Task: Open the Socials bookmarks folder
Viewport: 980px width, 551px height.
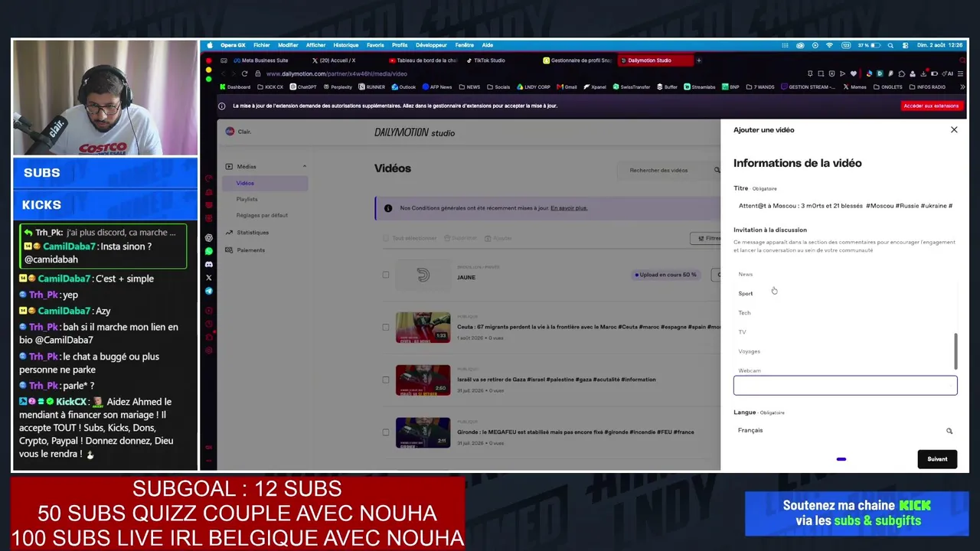Action: [498, 87]
